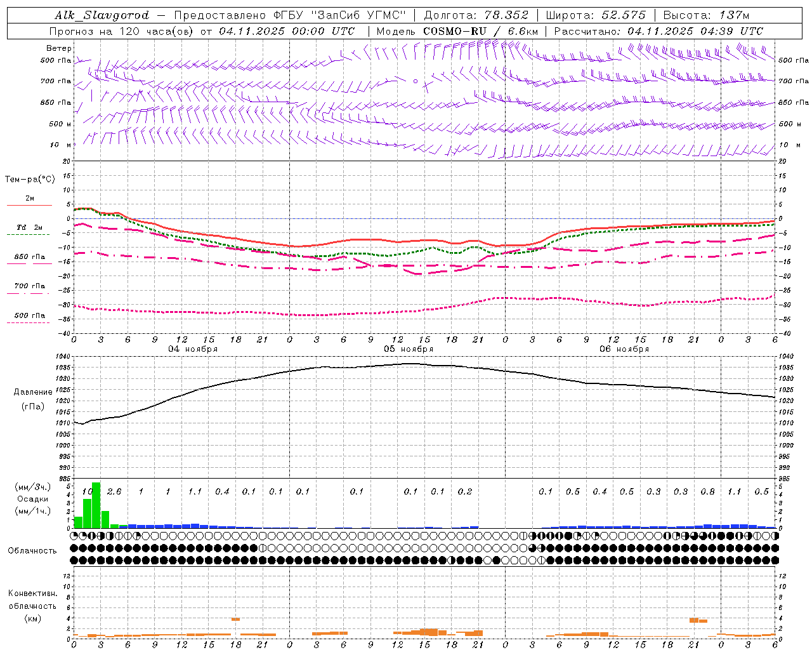Click the station name Alk_Slavgorod in the header
Viewport: 812px width, 650px height.
(x=101, y=15)
